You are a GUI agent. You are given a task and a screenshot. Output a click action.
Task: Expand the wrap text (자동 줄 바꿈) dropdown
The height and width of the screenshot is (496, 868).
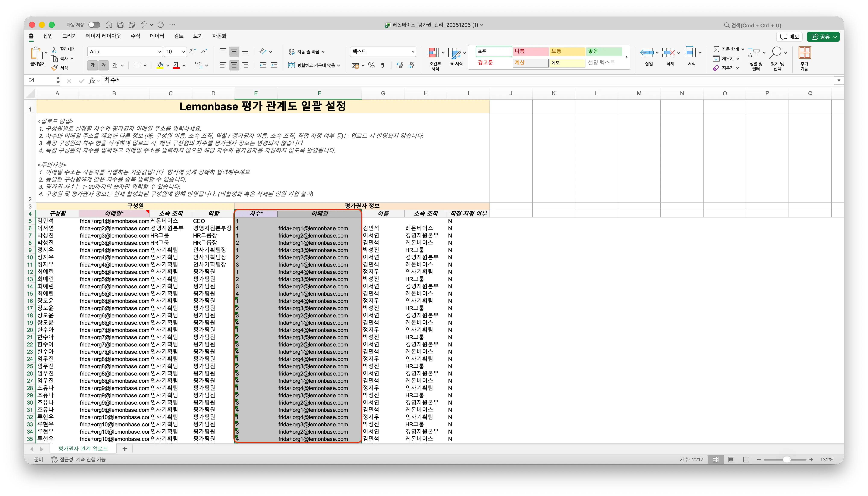(x=323, y=52)
